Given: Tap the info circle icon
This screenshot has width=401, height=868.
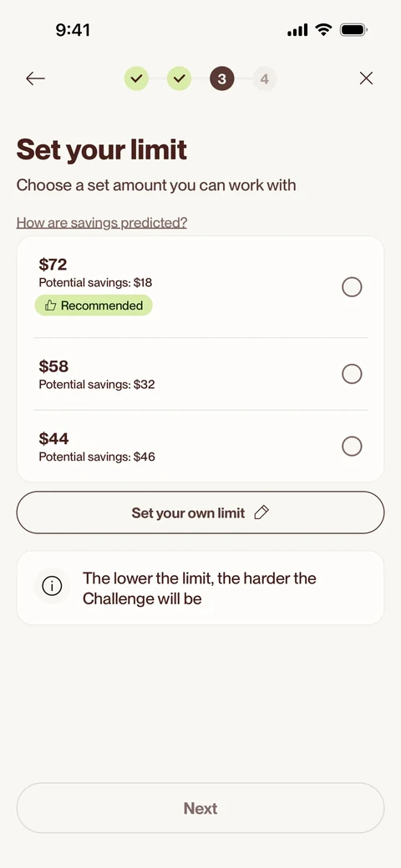Looking at the screenshot, I should [52, 586].
